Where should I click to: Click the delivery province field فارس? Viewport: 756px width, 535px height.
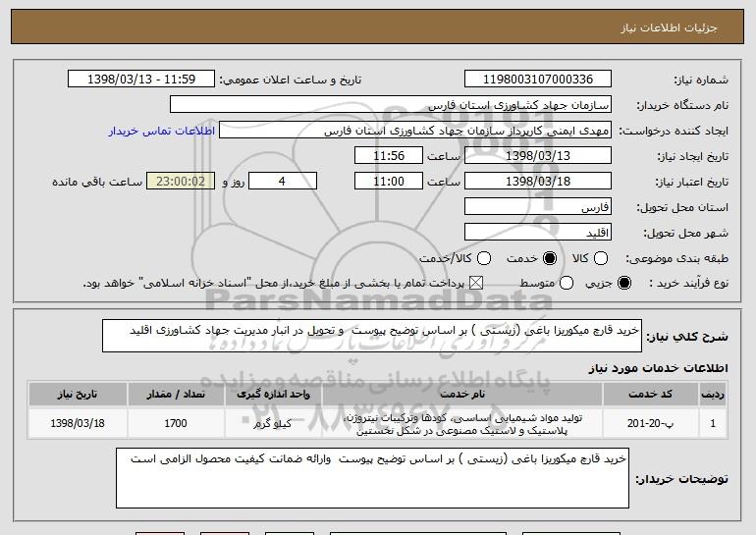pos(538,207)
